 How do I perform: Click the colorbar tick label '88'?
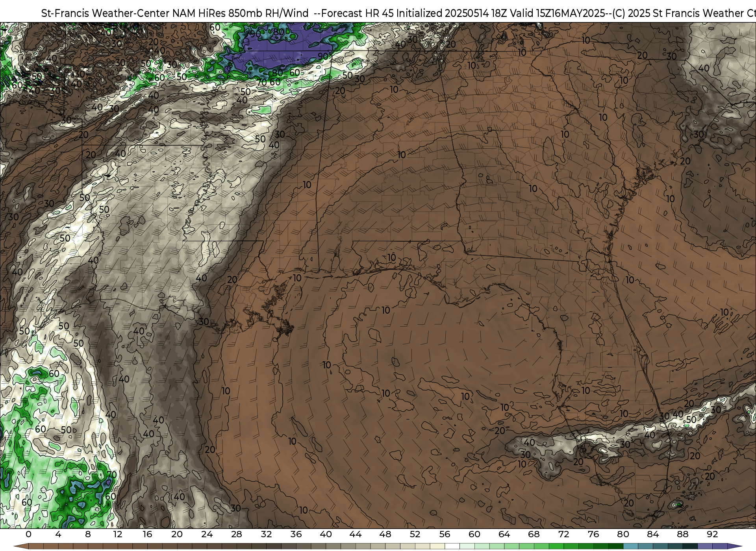click(682, 534)
